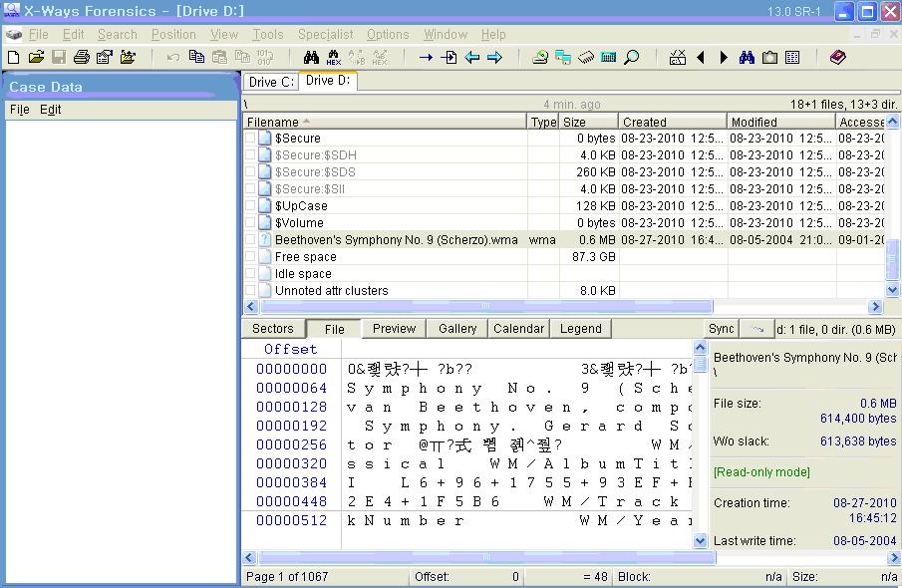Screen dimensions: 902x588
Task: Sort by the Size column header
Action: click(x=589, y=122)
